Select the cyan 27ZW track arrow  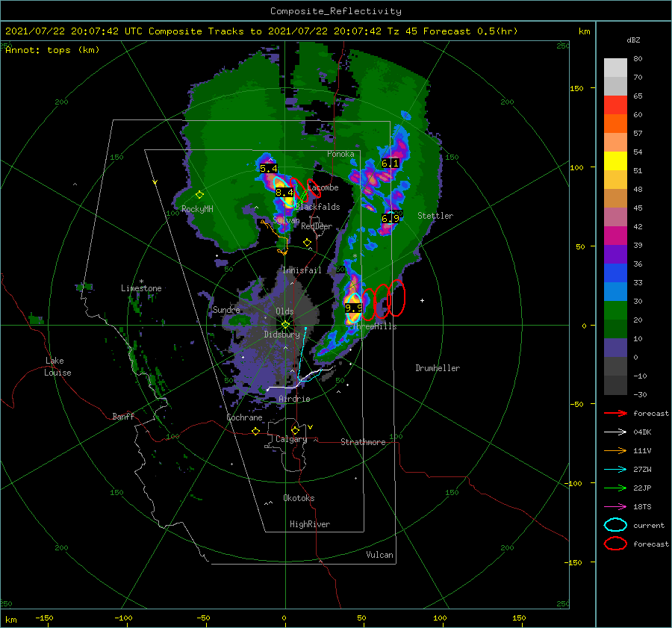[615, 469]
